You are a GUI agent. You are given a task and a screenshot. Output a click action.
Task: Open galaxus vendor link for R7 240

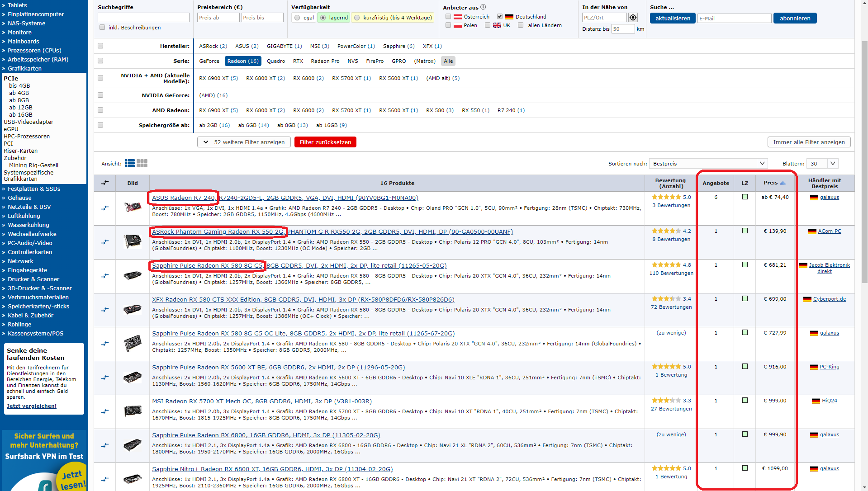(829, 197)
